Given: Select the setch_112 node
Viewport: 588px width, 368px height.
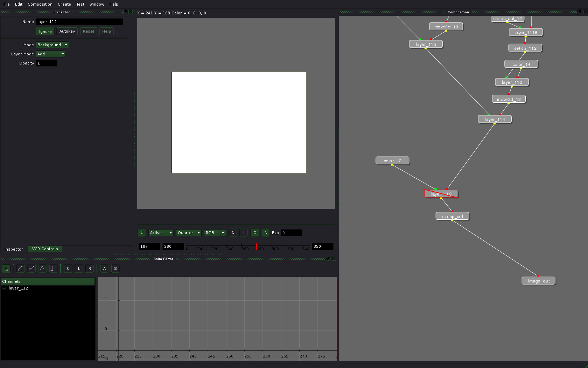Looking at the screenshot, I should click(x=525, y=48).
